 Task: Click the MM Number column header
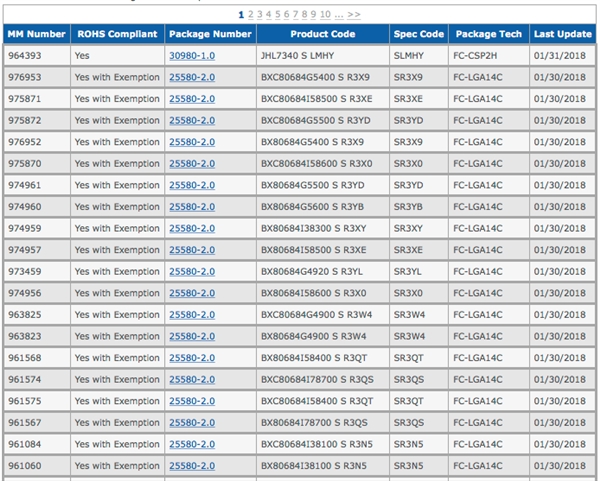[x=37, y=34]
